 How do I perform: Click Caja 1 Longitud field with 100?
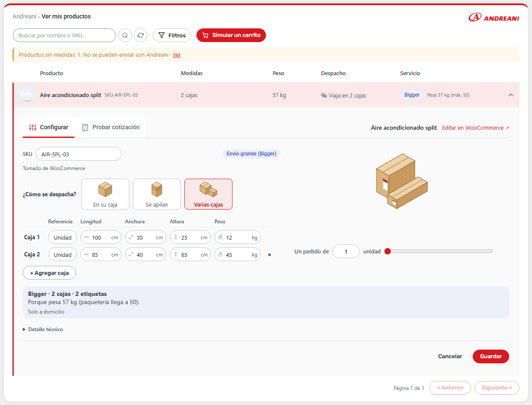(x=101, y=238)
